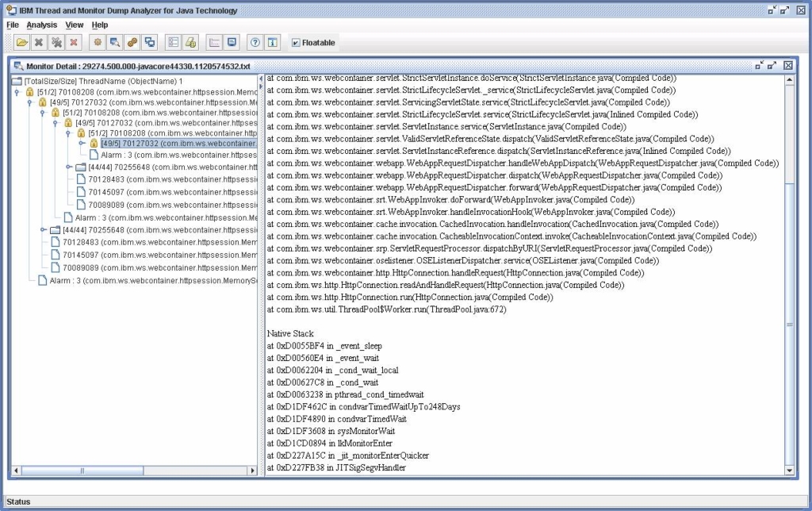The width and height of the screenshot is (812, 511).
Task: Select the Alarm : 3 row under the highlighted node
Action: click(x=178, y=155)
